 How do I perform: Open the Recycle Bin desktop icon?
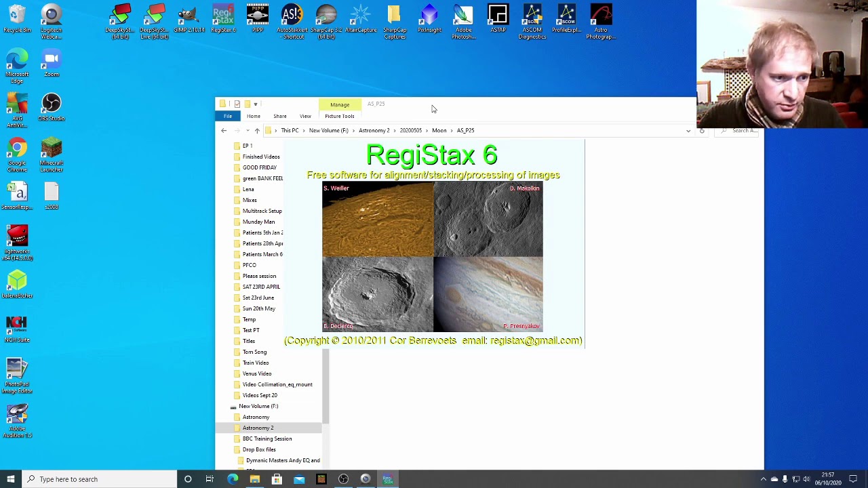[17, 19]
